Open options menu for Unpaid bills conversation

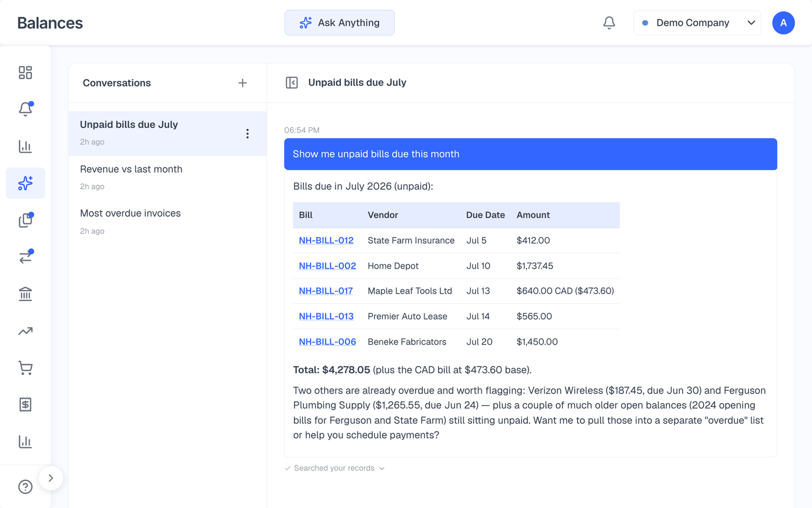[x=247, y=134]
